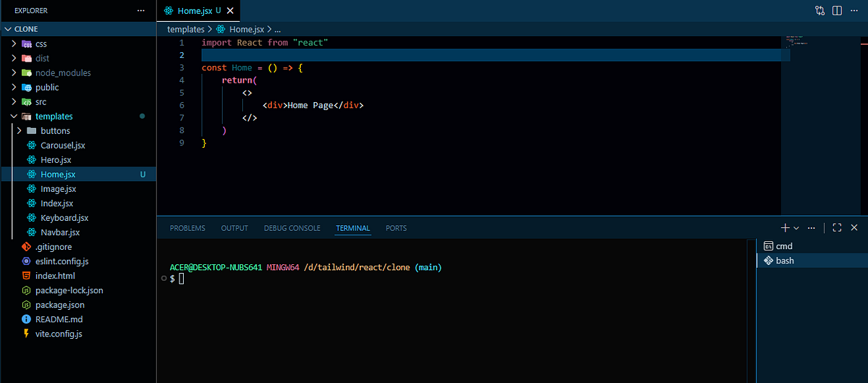Split the editor to the right
Viewport: 868px width, 383px height.
click(x=837, y=11)
